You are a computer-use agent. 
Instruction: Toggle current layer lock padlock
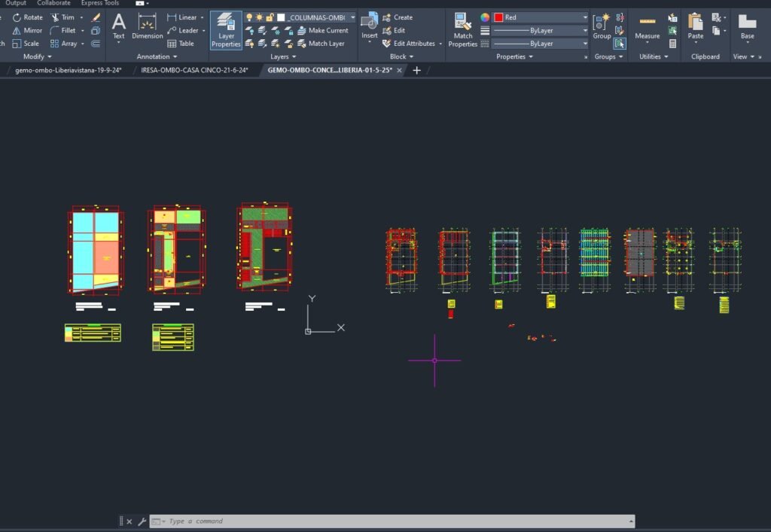click(270, 17)
